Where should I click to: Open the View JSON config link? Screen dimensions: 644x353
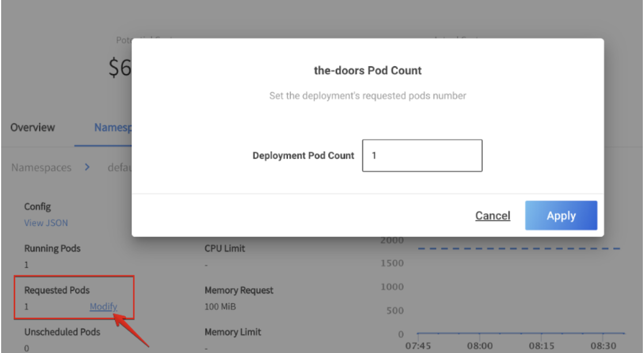click(x=46, y=223)
